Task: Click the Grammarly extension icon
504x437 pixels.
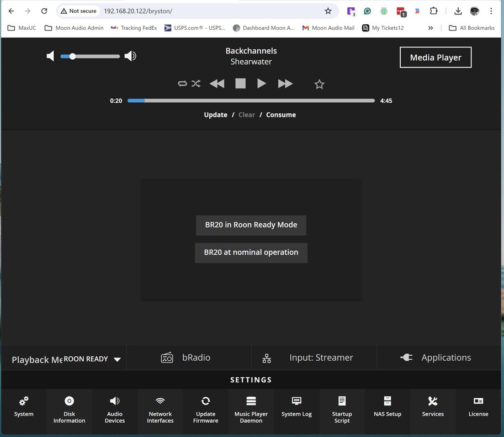Action: [368, 11]
